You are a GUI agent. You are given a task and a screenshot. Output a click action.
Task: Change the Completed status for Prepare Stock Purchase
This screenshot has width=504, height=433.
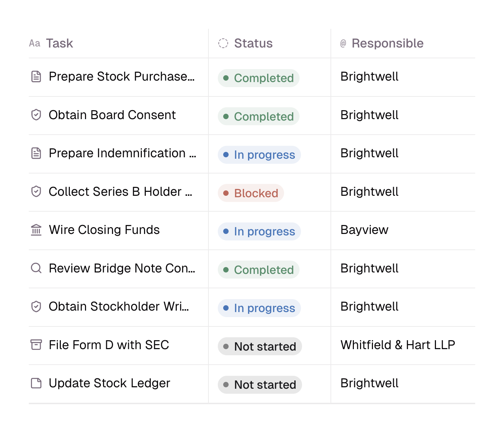pyautogui.click(x=258, y=78)
